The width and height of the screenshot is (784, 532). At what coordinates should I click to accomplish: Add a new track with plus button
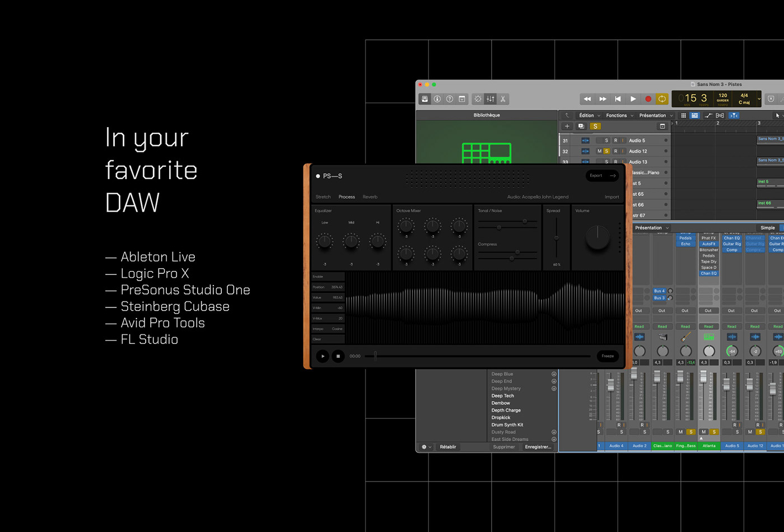tap(567, 127)
